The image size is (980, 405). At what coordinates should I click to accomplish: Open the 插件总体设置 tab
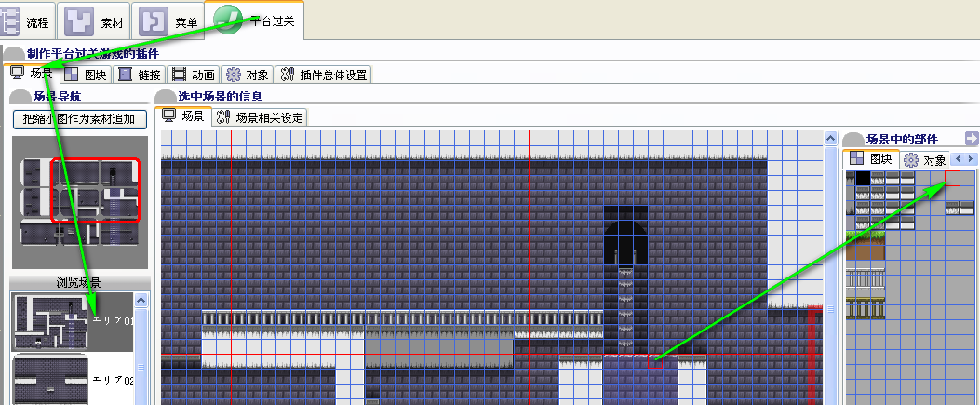pyautogui.click(x=324, y=75)
